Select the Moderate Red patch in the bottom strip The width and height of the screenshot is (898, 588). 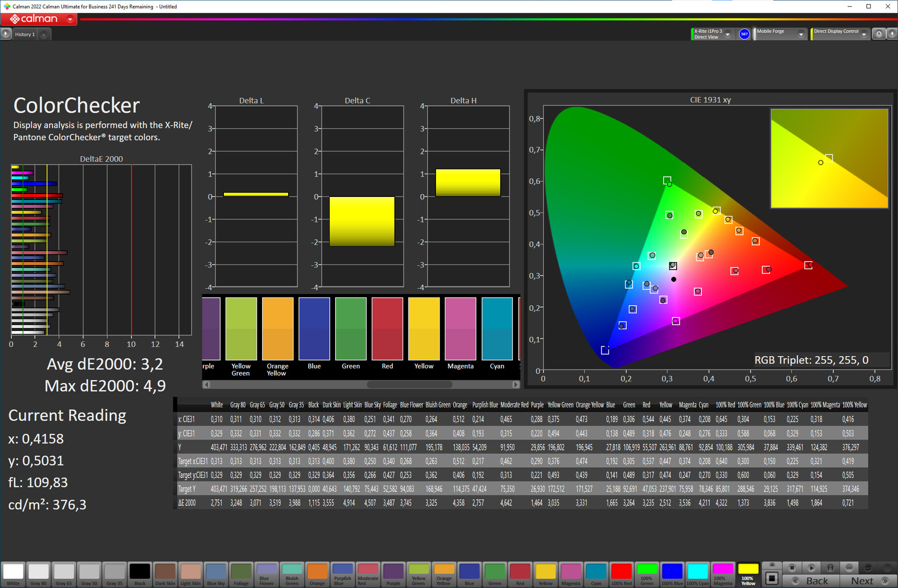click(368, 574)
